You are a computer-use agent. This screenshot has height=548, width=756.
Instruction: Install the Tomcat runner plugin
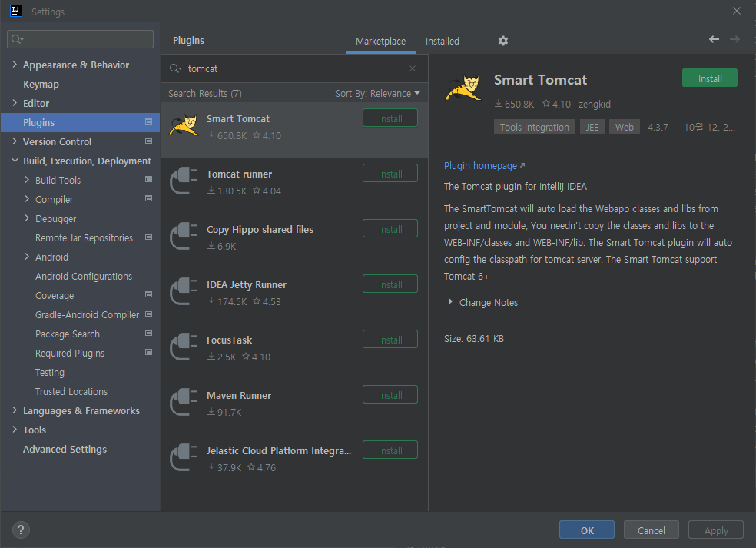click(390, 174)
